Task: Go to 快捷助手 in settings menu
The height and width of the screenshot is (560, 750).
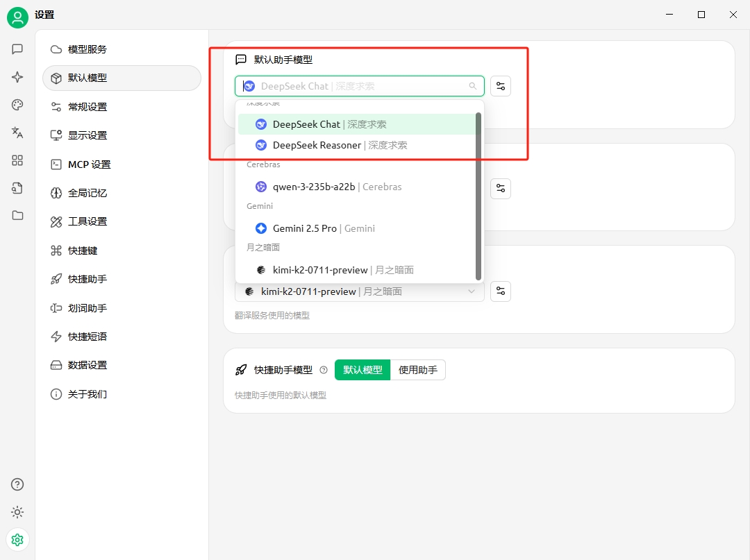Action: tap(122, 279)
